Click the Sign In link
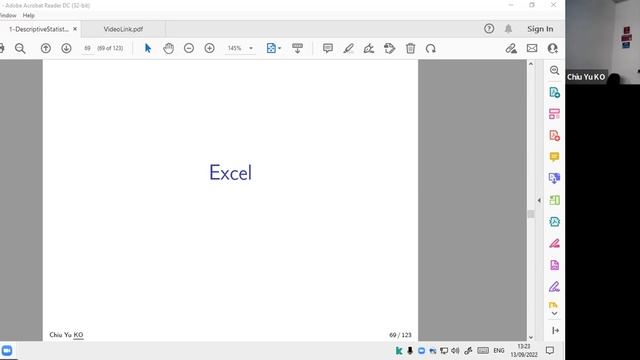 pyautogui.click(x=540, y=29)
